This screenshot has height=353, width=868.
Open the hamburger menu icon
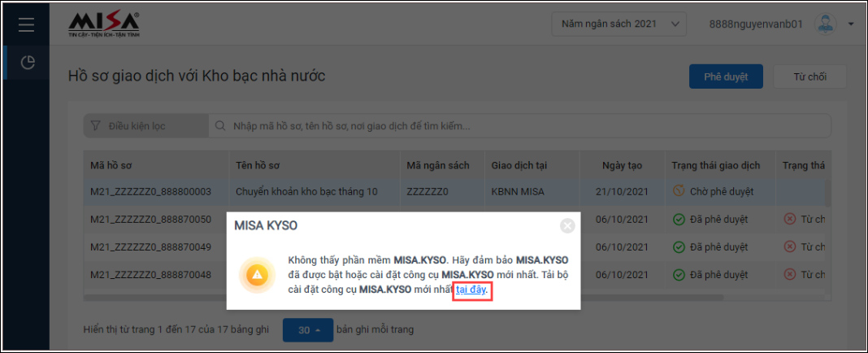point(26,25)
